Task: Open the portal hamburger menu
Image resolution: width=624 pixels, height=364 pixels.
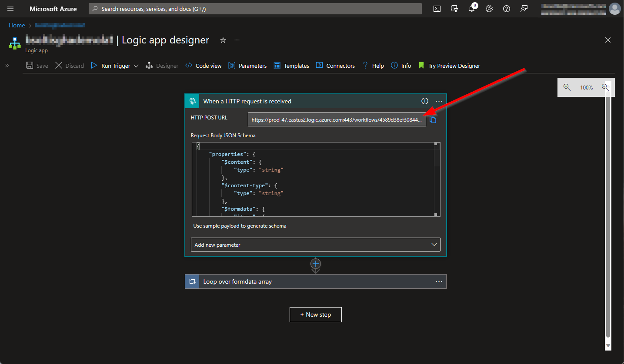Action: pos(10,9)
